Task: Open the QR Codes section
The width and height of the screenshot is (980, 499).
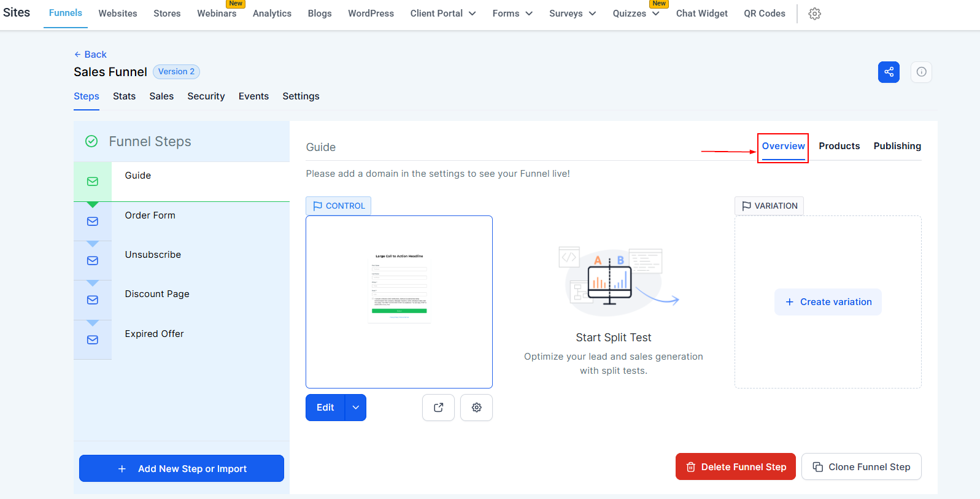Action: click(765, 14)
